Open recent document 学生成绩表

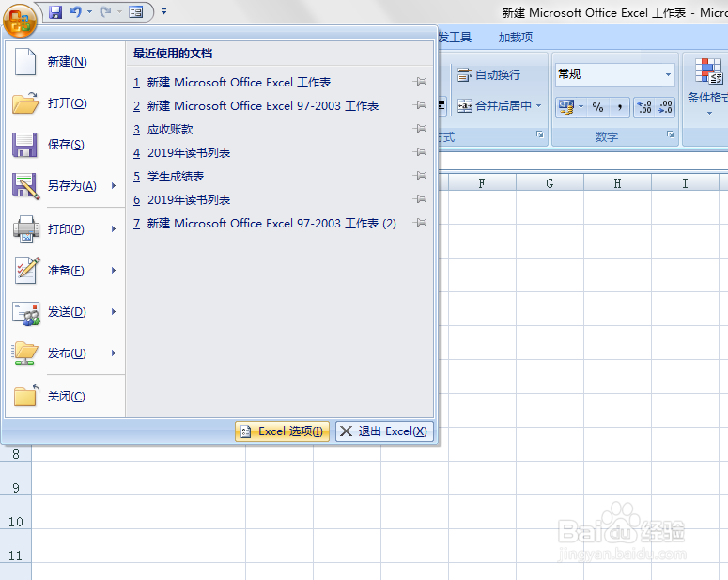pos(168,177)
